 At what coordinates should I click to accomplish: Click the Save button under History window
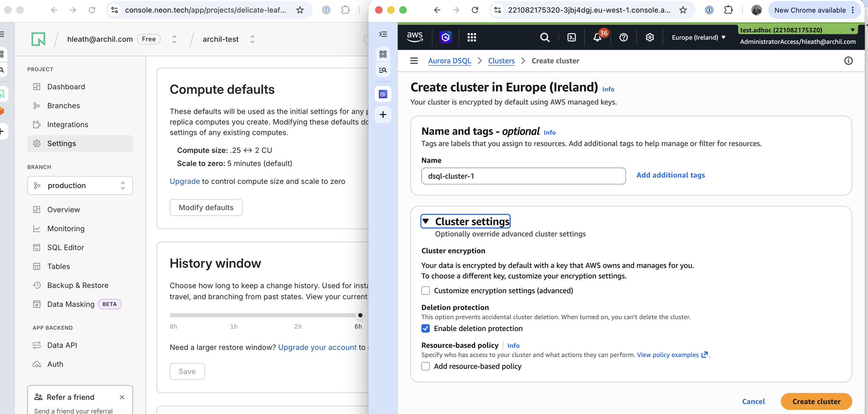(x=187, y=372)
